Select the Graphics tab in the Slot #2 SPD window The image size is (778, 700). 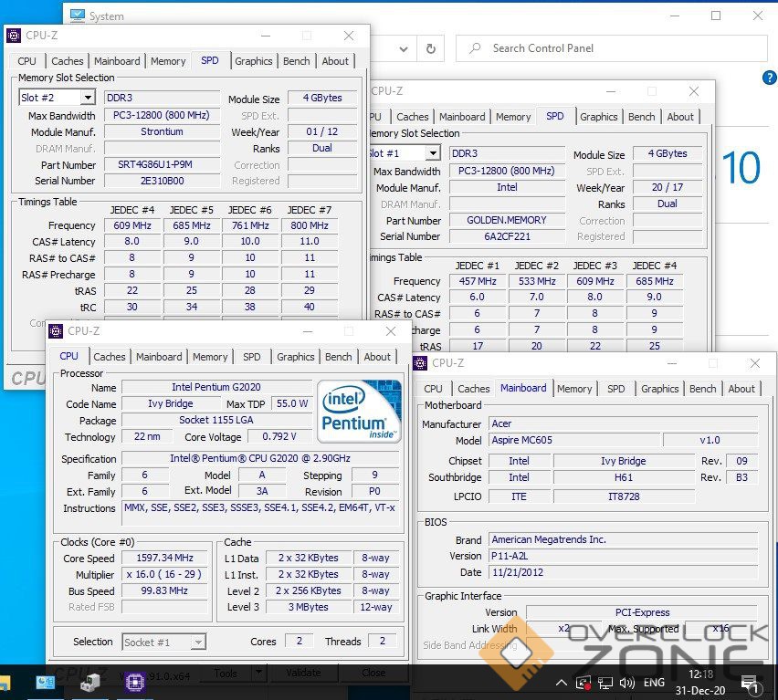253,61
